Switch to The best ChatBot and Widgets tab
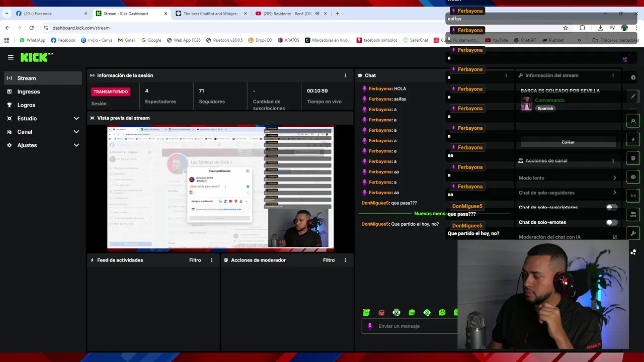 coord(210,14)
